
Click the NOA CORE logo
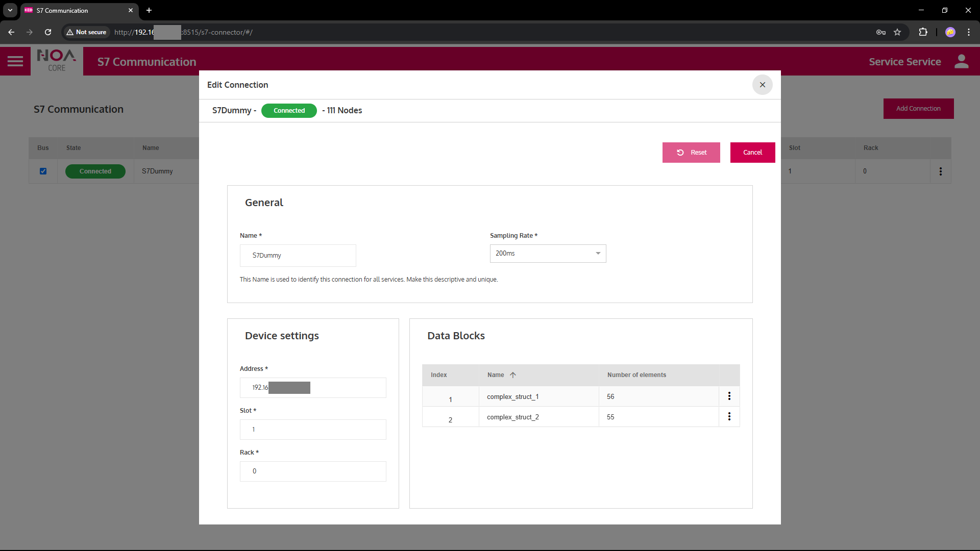[57, 61]
